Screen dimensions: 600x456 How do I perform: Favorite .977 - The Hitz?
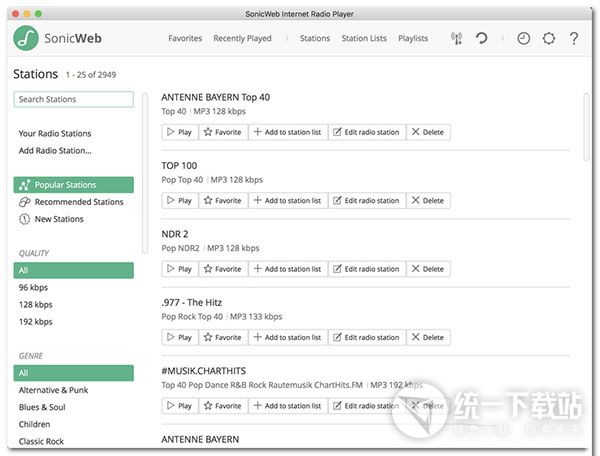click(223, 337)
